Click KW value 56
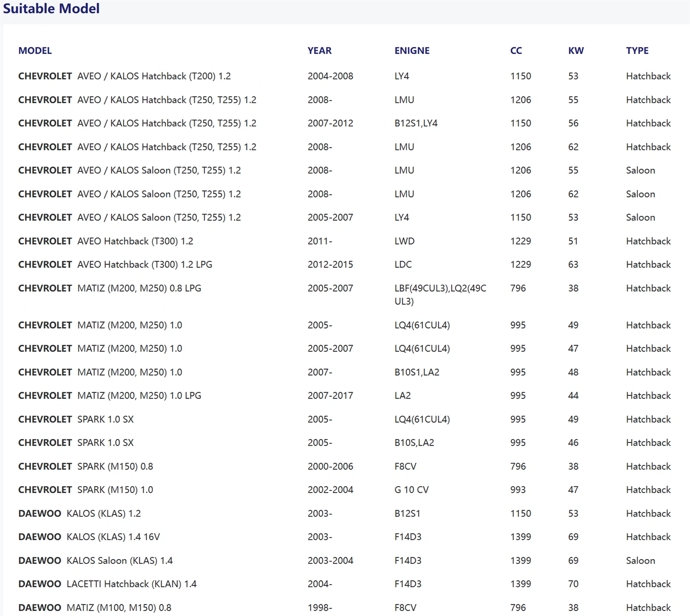690x616 pixels. click(x=573, y=123)
